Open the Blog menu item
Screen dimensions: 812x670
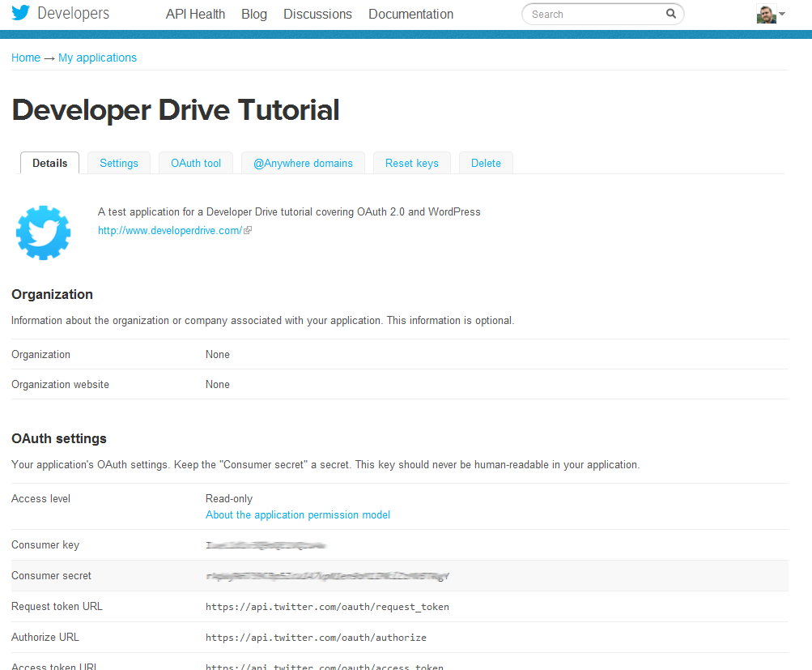pos(253,14)
